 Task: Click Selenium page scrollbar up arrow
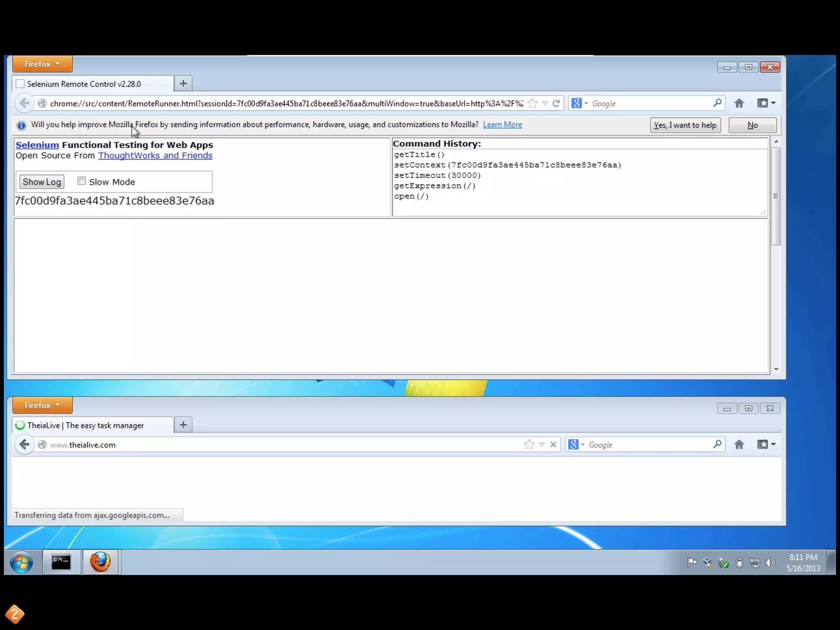(776, 142)
